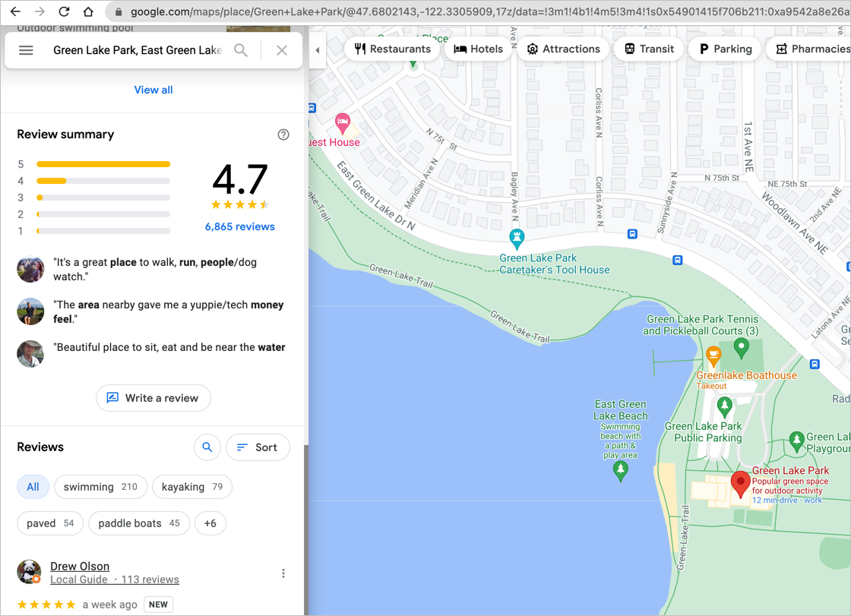Click the browser forward arrow

[x=40, y=11]
